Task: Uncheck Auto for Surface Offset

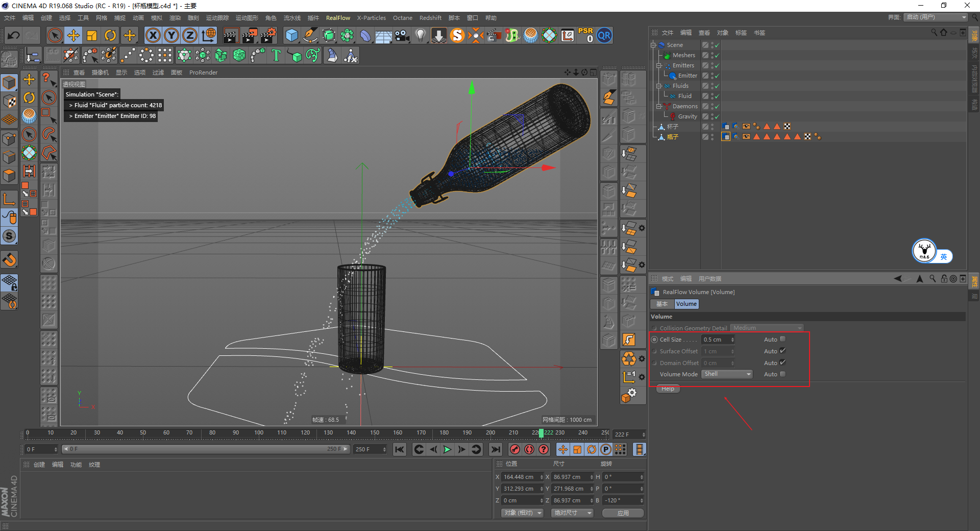Action: 782,351
